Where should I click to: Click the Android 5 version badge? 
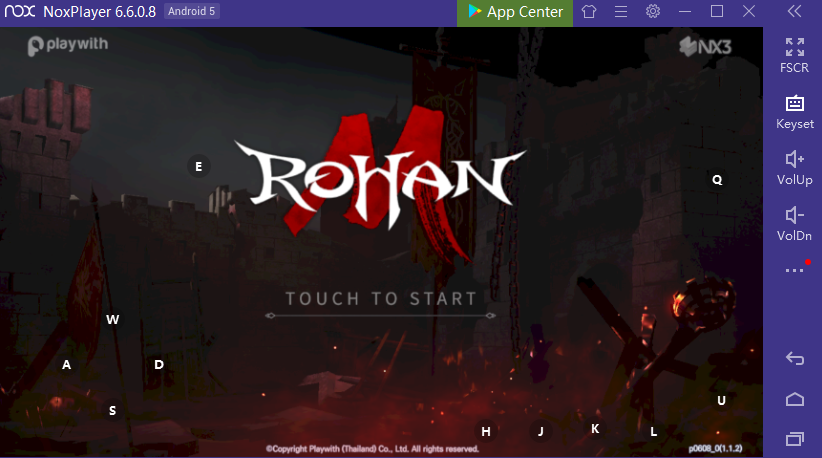pos(191,11)
